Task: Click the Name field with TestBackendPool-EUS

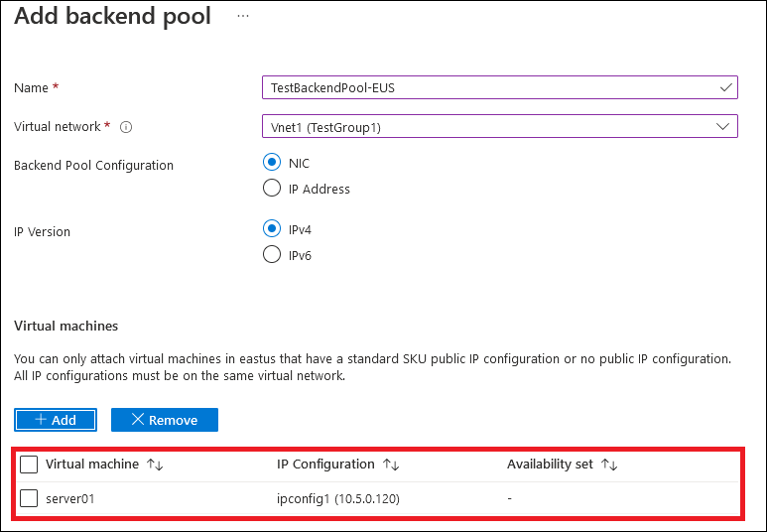Action: point(499,87)
